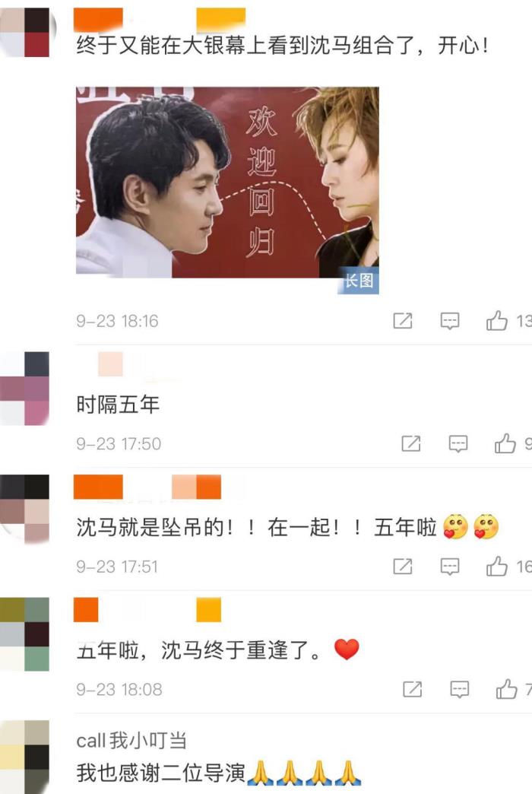The width and height of the screenshot is (532, 794).
Task: Open avatar of call我小叮当
Action: [25, 757]
